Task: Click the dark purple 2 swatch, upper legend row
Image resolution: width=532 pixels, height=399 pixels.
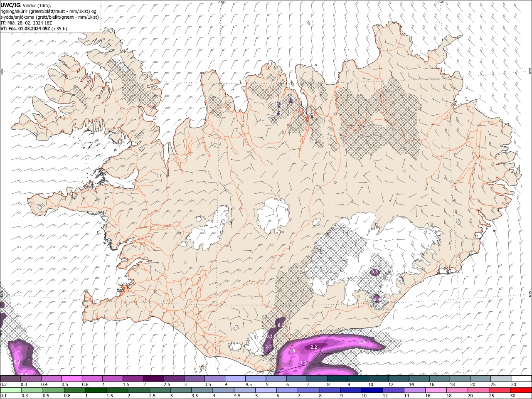Action: coord(153,379)
